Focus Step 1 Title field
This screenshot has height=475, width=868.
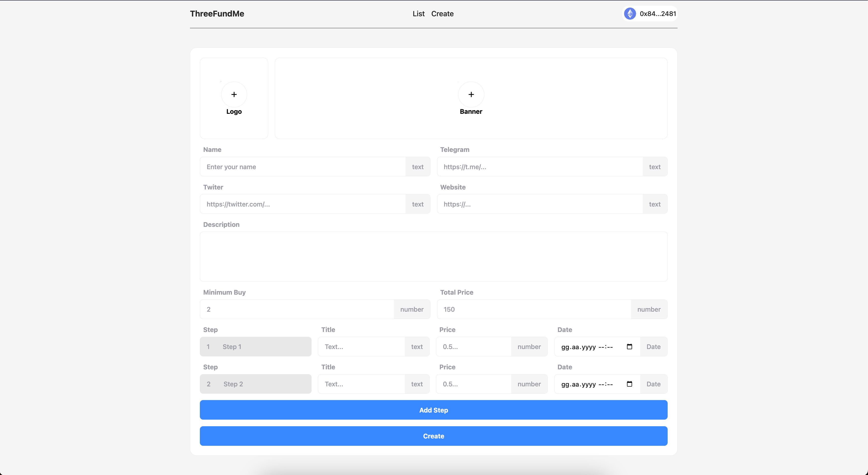click(361, 346)
